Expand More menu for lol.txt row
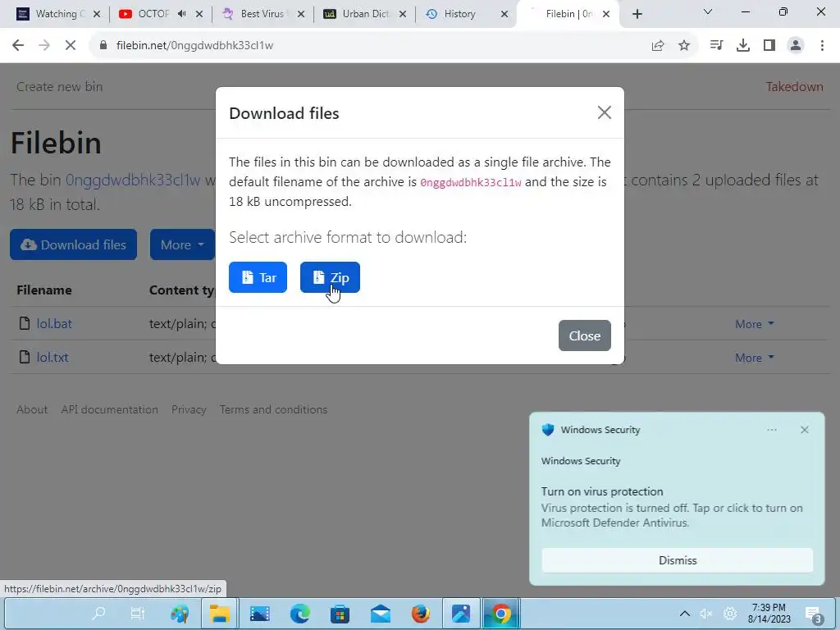This screenshot has width=840, height=630. click(755, 358)
